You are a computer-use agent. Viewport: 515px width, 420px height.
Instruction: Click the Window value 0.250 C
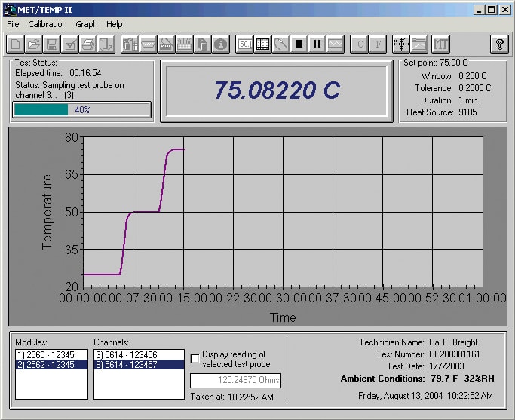(x=472, y=76)
